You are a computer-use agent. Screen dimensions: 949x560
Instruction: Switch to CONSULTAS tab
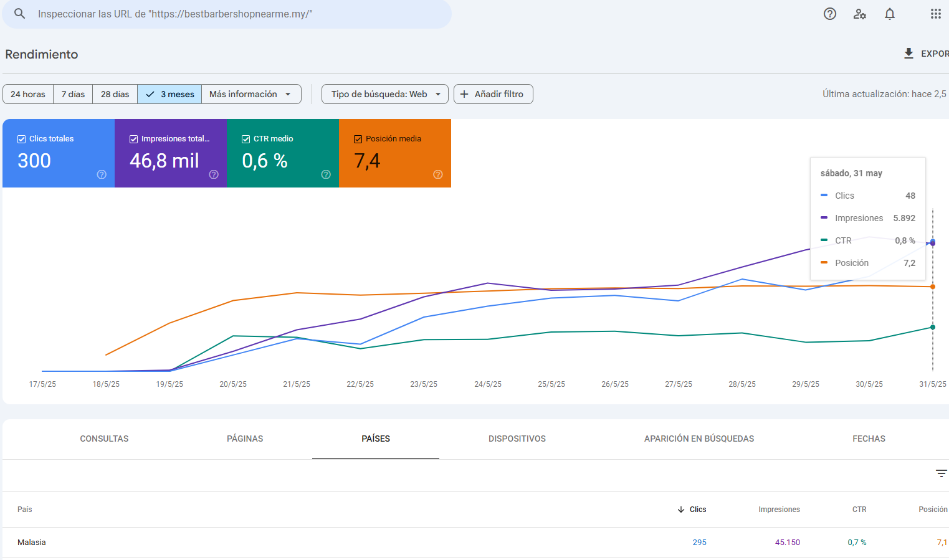pos(104,439)
